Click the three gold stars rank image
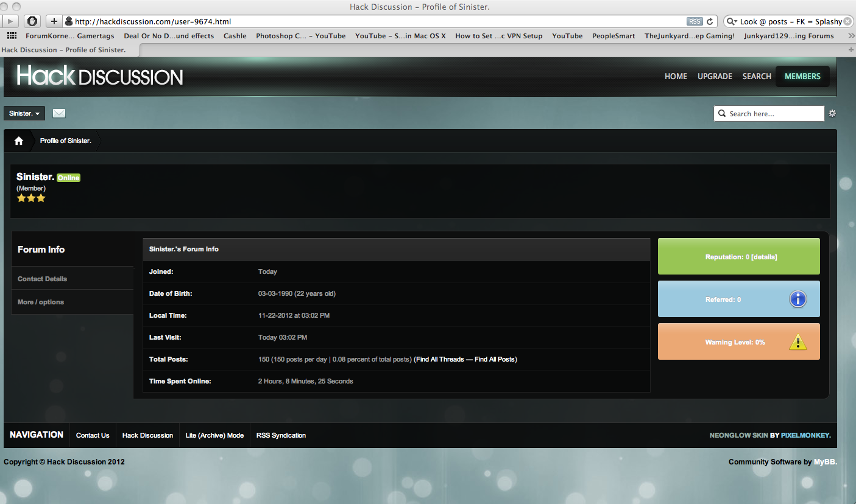 pyautogui.click(x=31, y=198)
